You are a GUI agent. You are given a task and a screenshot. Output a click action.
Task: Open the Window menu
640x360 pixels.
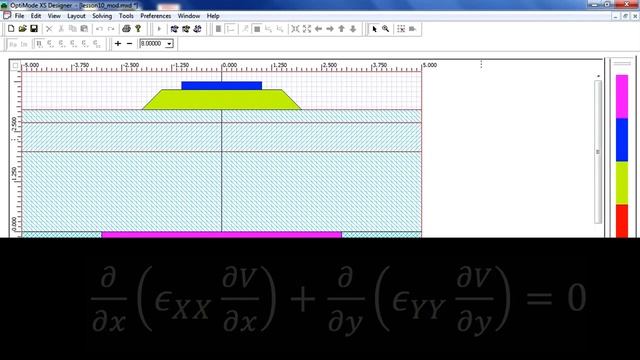(189, 16)
